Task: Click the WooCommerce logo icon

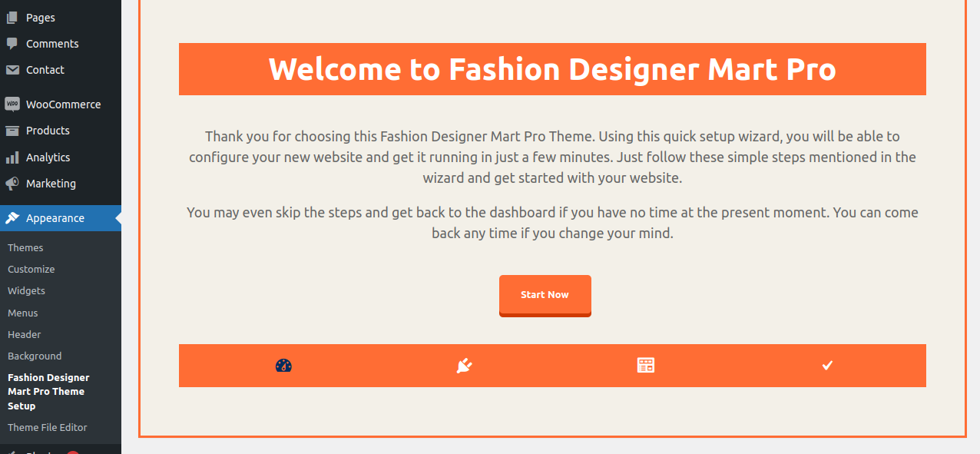Action: (12, 104)
